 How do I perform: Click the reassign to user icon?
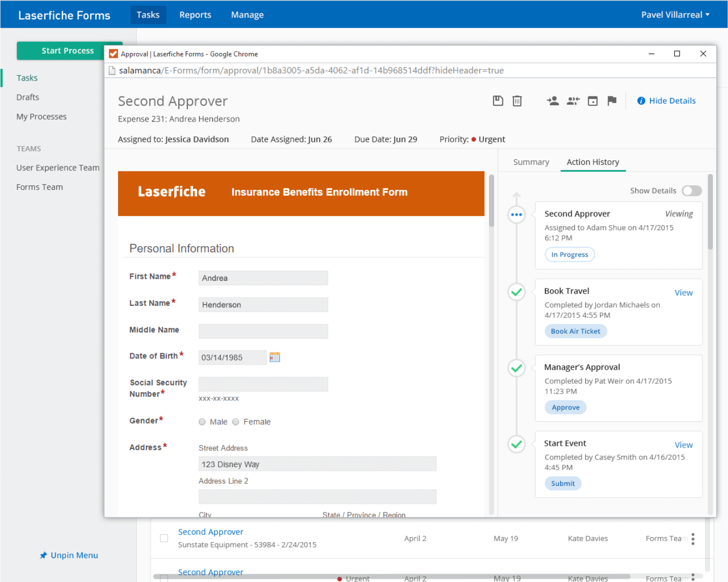[553, 101]
